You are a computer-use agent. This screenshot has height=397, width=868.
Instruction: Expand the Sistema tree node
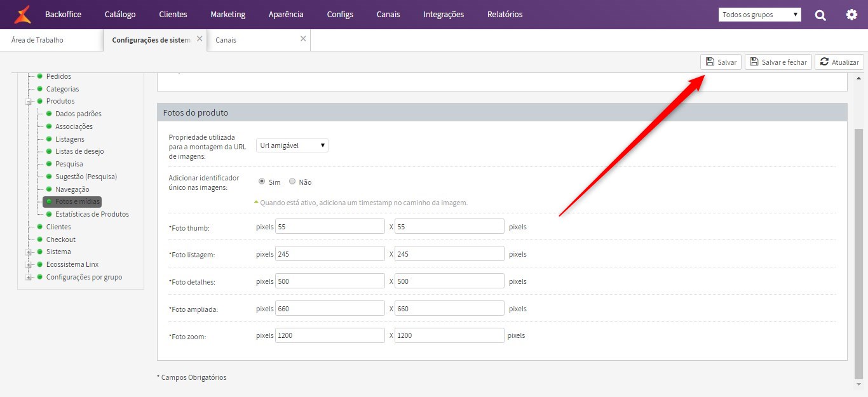coord(29,252)
